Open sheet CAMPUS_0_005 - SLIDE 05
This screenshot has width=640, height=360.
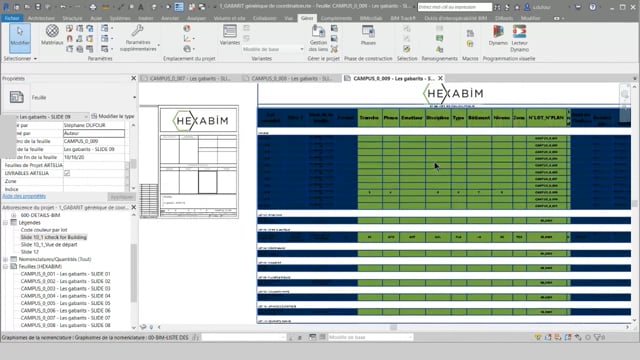[x=65, y=303]
